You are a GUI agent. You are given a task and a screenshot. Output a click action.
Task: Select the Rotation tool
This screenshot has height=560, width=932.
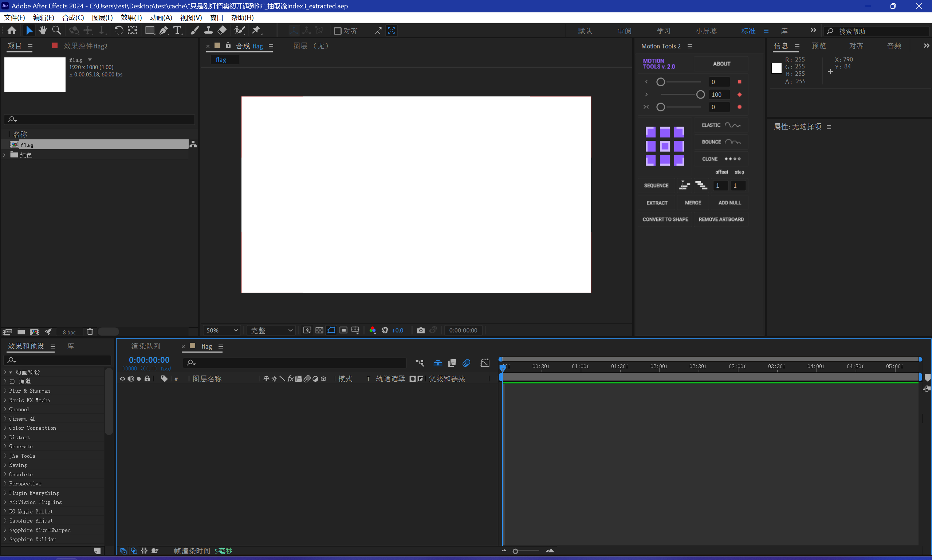point(119,31)
